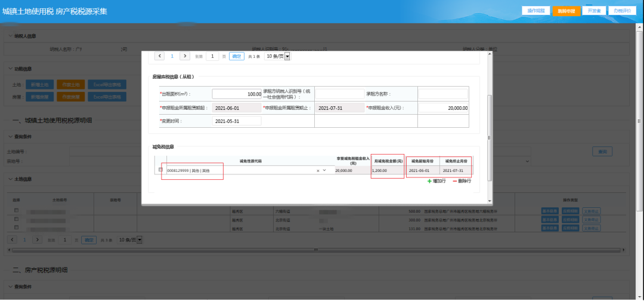Screen dimensions: 644x301
Task: Click the dialog vertical scrollbar thumb
Action: pyautogui.click(x=490, y=138)
